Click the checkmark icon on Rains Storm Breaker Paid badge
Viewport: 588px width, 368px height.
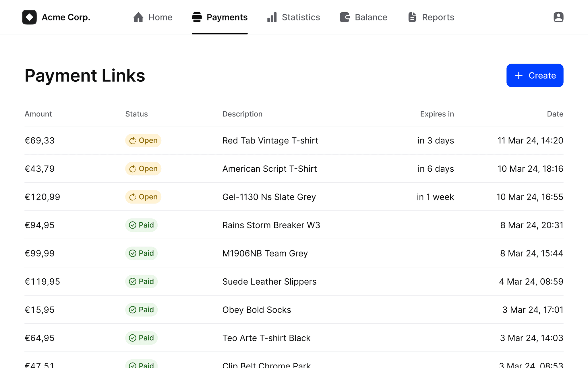click(133, 225)
